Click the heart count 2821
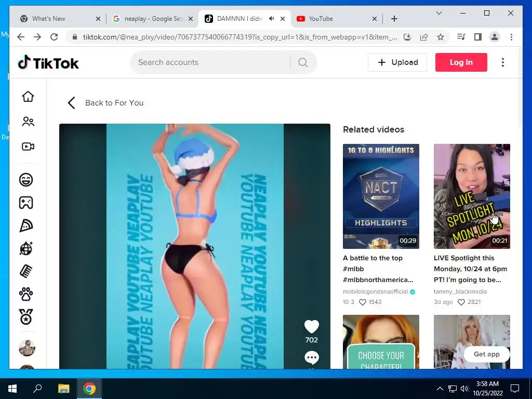 470,302
